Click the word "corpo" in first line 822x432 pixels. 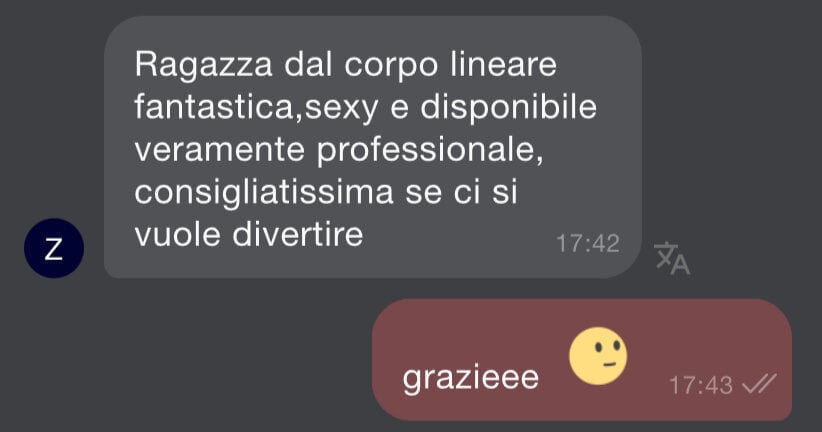pos(391,67)
